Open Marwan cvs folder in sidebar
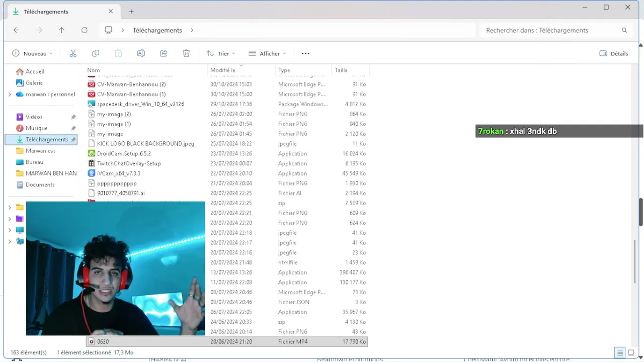Viewport: 644px width, 362px height. (36, 151)
